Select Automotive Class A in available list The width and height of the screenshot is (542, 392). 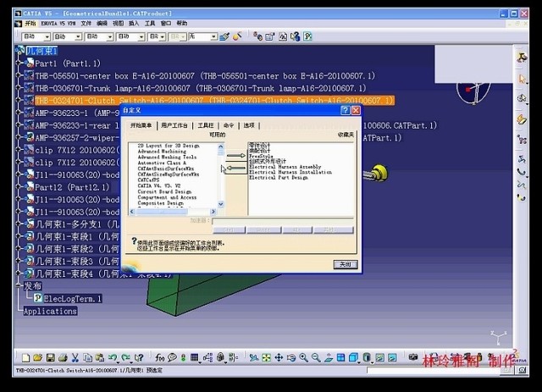point(162,163)
